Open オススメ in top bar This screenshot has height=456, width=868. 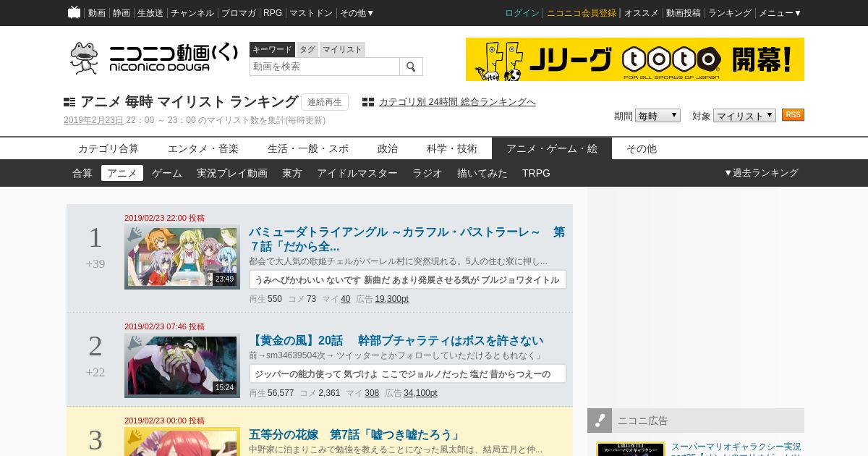pyautogui.click(x=642, y=13)
